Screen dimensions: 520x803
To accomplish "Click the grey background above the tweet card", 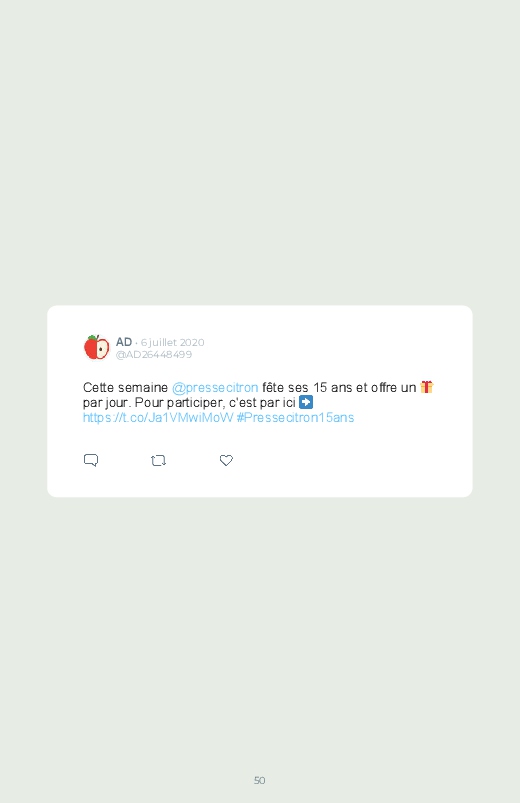I will click(x=260, y=154).
